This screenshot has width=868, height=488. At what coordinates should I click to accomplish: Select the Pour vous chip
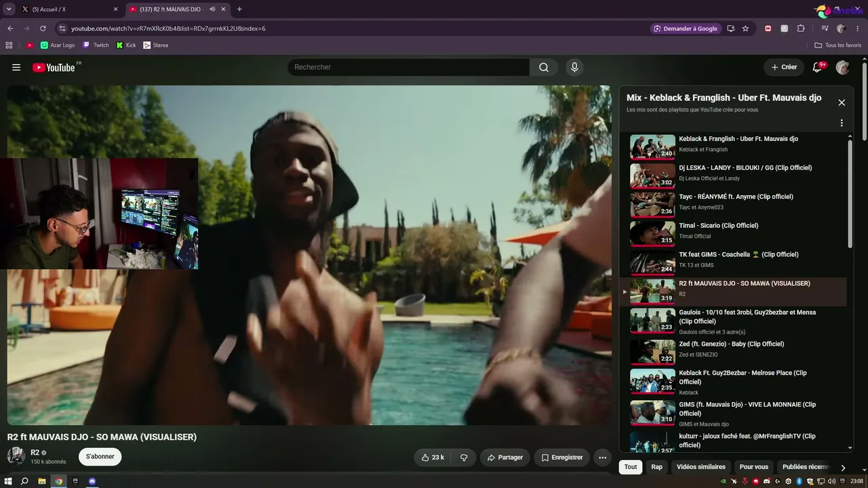[753, 467]
